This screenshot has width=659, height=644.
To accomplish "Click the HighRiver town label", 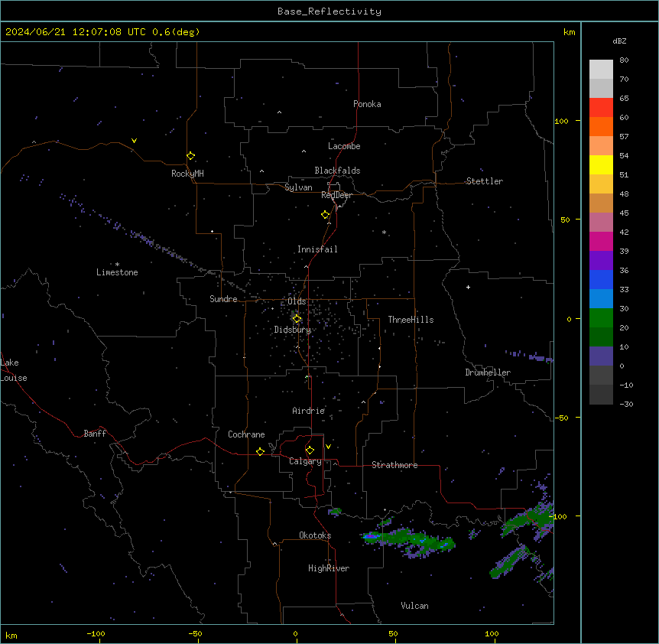I will point(329,568).
